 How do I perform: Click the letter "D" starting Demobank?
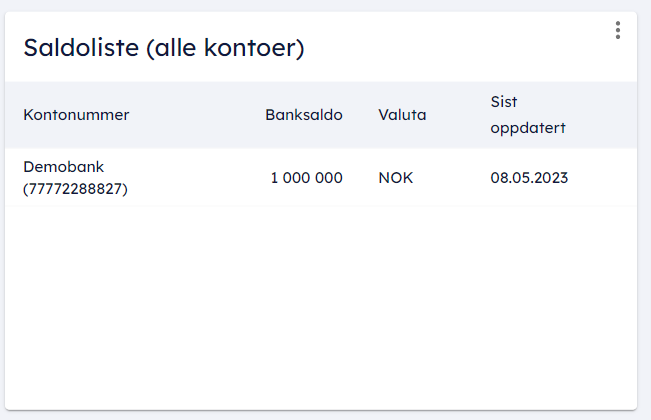click(29, 166)
